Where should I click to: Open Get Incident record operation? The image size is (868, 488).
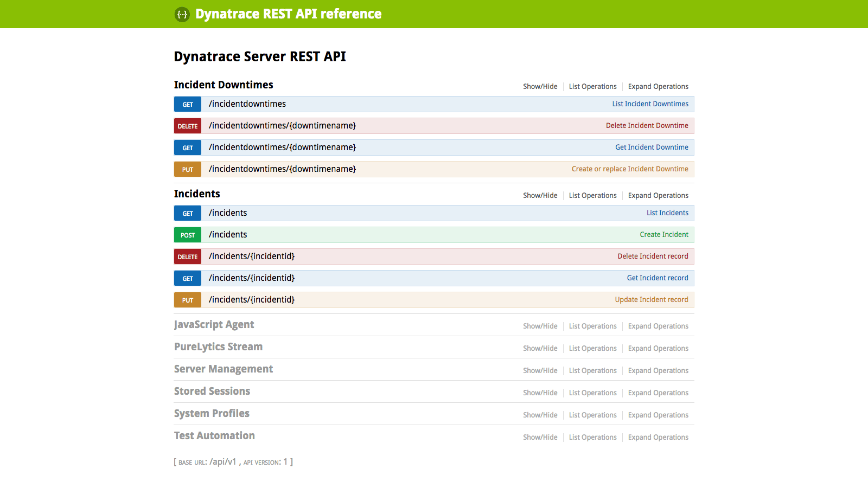coord(658,278)
